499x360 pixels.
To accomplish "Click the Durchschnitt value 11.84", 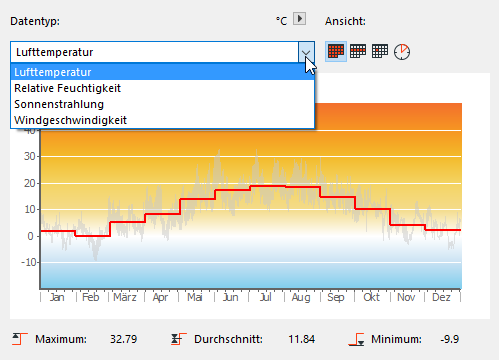I will [x=301, y=339].
